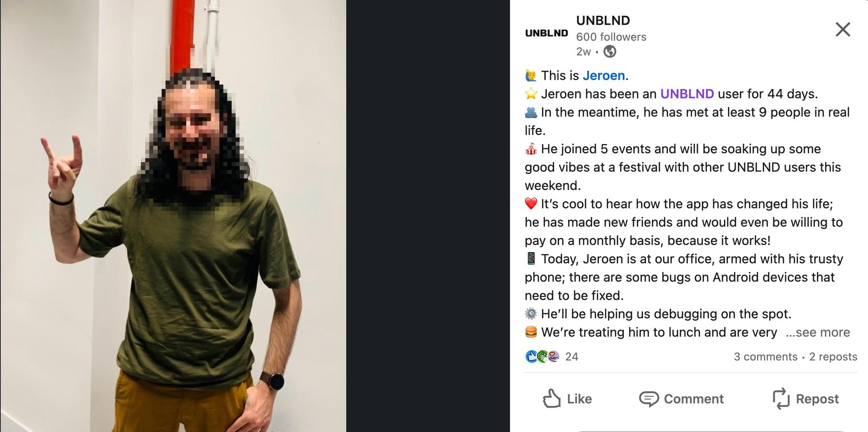View the 2 reposts link
868x432 pixels.
pos(833,357)
